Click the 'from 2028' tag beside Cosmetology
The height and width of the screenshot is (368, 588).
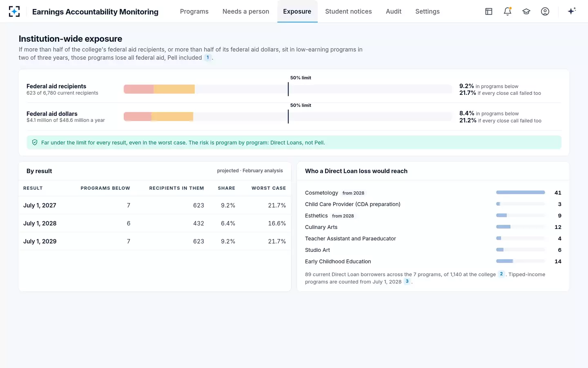click(353, 193)
